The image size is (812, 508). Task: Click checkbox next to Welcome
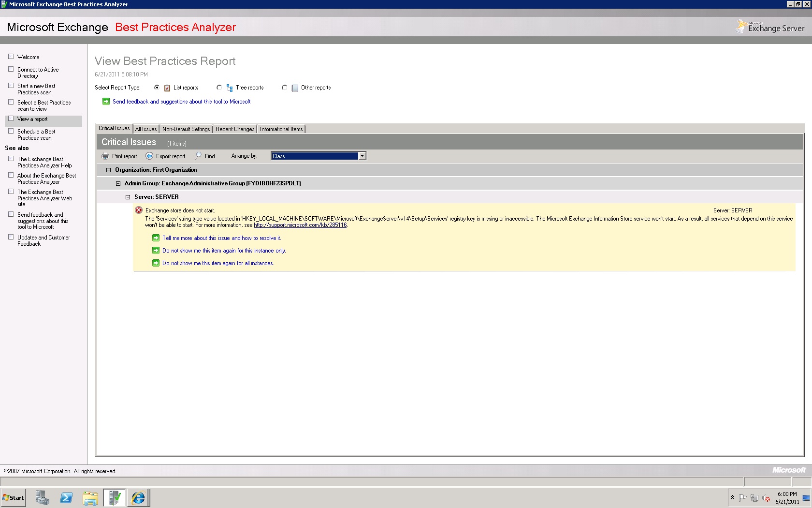pyautogui.click(x=11, y=56)
